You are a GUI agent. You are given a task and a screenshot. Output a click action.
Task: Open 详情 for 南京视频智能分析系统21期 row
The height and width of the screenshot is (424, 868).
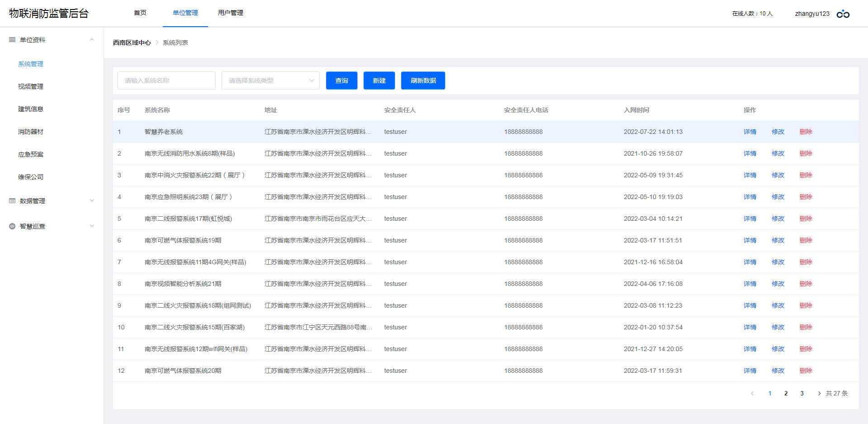(x=750, y=284)
